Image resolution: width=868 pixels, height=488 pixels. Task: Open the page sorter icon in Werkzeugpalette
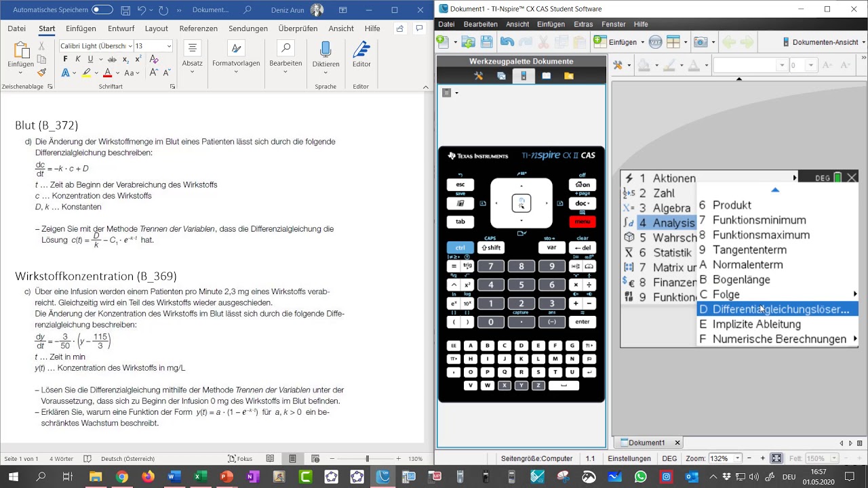(x=501, y=76)
